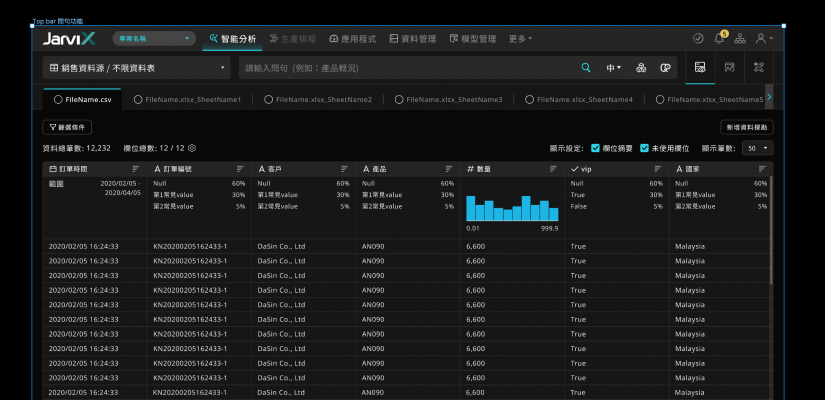Sort by 數量 column sort icon
The width and height of the screenshot is (825, 400).
pos(554,169)
